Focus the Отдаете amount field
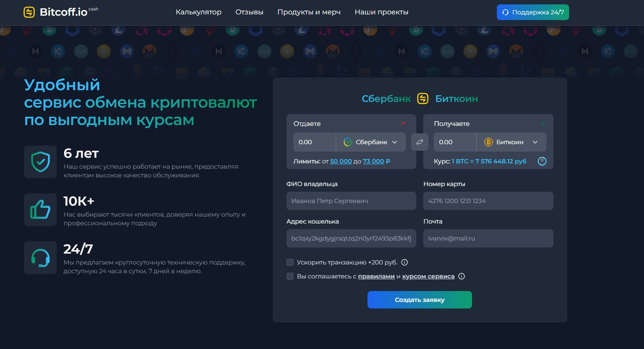Screen dimensions: 644x349 tap(314, 142)
